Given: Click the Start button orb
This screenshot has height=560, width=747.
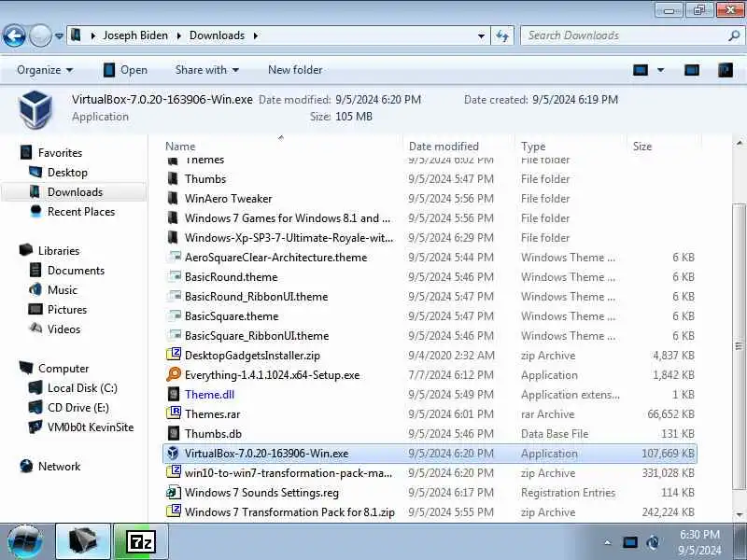Looking at the screenshot, I should coord(25,542).
